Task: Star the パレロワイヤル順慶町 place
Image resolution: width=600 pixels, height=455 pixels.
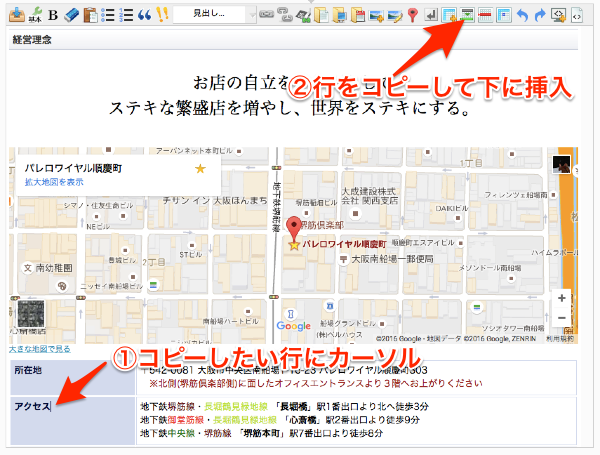Action: 201,168
